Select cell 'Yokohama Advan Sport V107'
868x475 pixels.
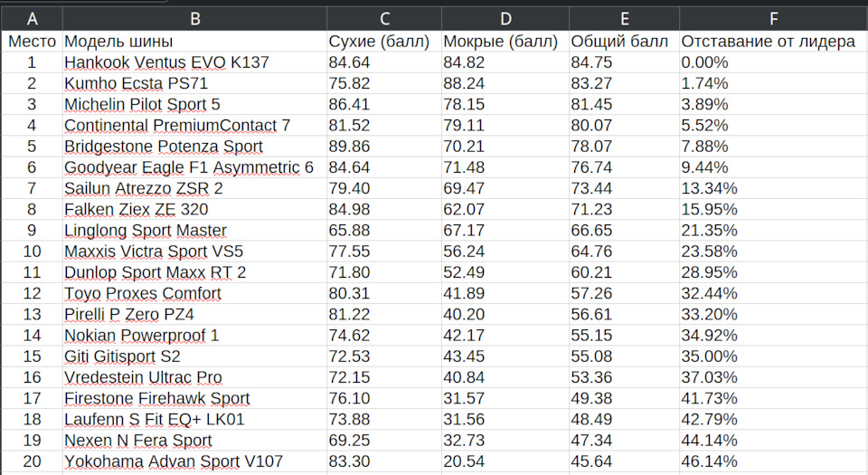point(195,462)
